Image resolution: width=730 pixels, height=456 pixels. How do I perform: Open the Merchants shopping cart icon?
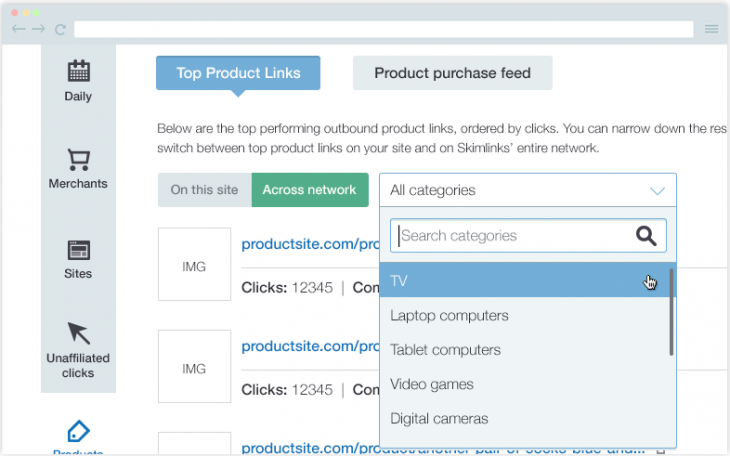pos(78,159)
